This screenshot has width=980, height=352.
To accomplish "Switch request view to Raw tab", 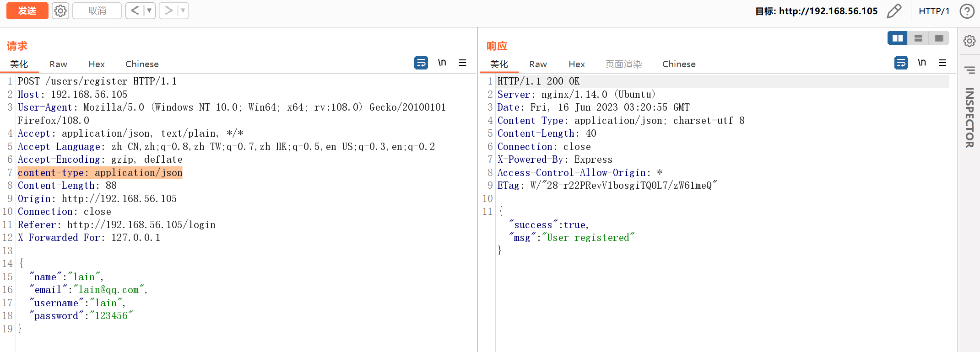I will (x=58, y=64).
